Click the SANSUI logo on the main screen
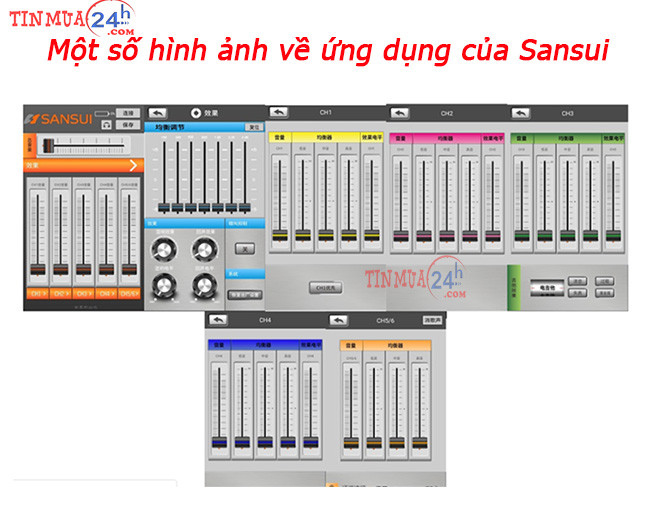The image size is (650, 513). click(x=58, y=119)
